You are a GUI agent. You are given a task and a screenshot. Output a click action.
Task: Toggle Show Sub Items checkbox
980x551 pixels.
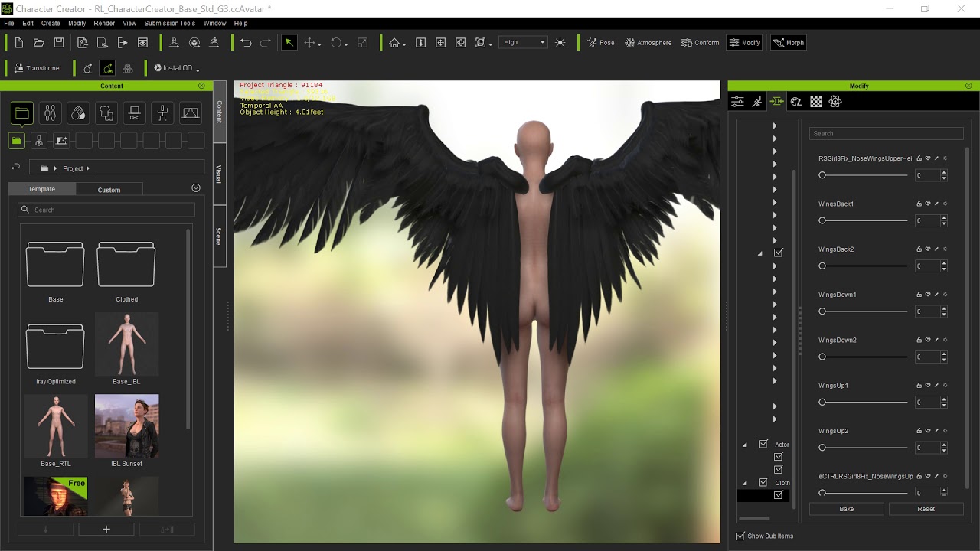(x=740, y=536)
